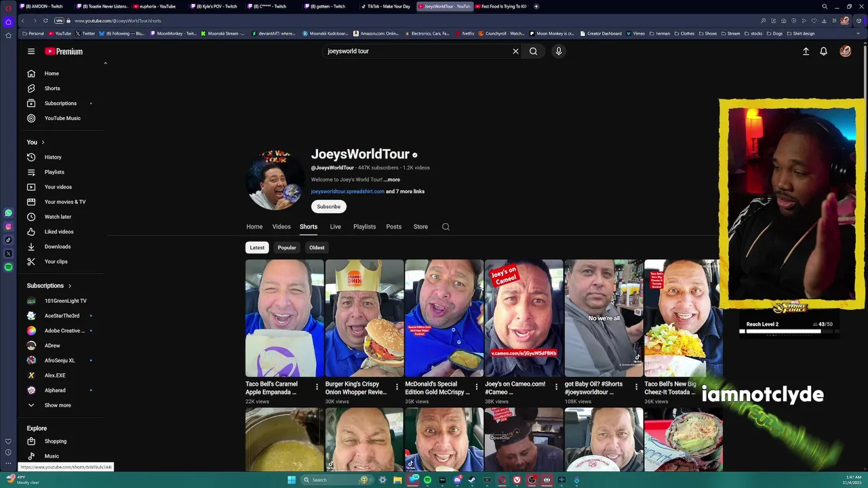Select the Oldest sort chip
This screenshot has width=868, height=488.
coord(317,247)
